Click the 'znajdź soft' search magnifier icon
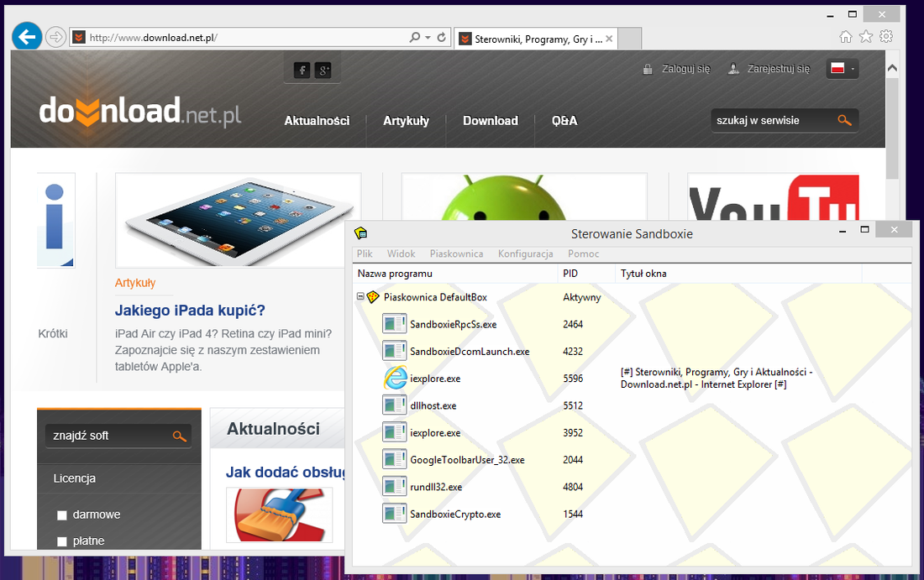Viewport: 924px width, 580px height. [180, 436]
